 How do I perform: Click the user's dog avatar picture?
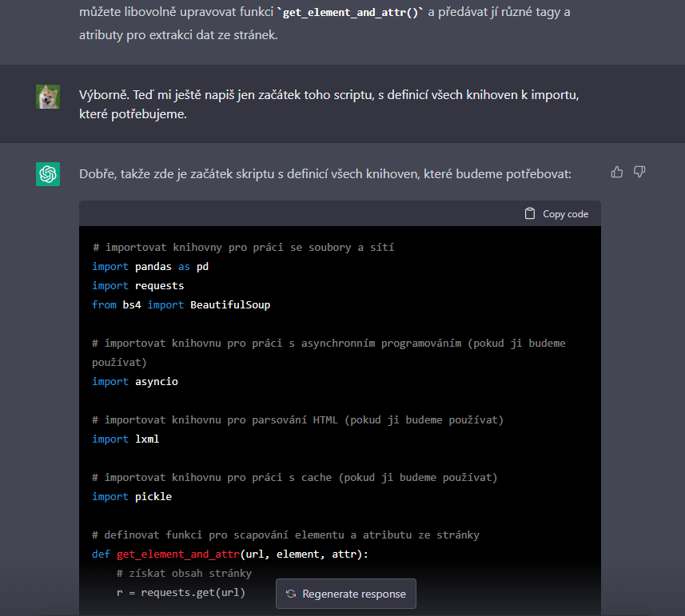[48, 97]
